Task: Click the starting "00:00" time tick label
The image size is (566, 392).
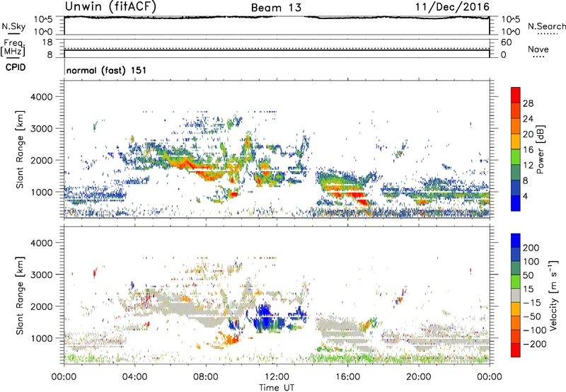Action: coord(64,377)
